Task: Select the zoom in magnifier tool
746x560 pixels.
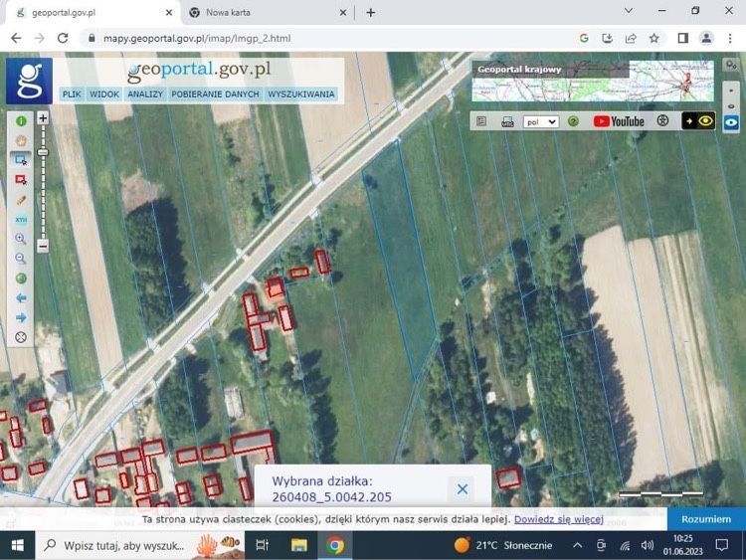Action: 21,239
